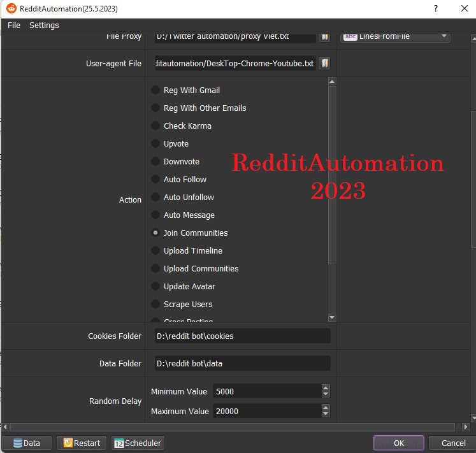
Task: Click the RedditAutomation app logo icon
Action: point(11,8)
